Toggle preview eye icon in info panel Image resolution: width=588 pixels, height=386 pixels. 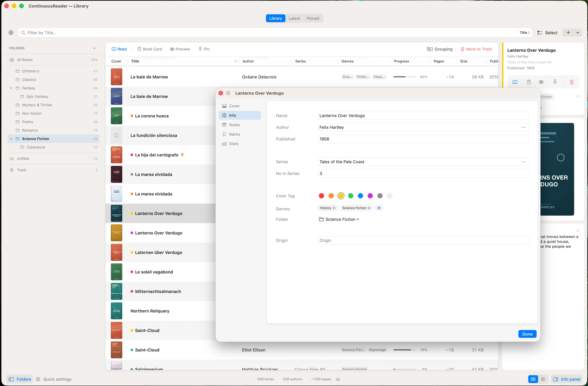[x=541, y=82]
